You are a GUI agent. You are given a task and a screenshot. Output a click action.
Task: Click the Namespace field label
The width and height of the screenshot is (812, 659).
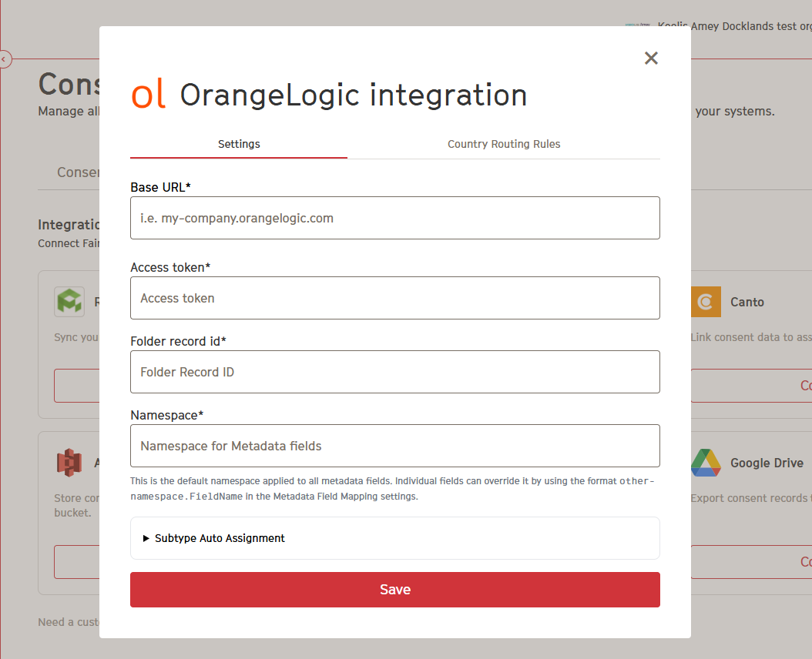[x=166, y=416]
